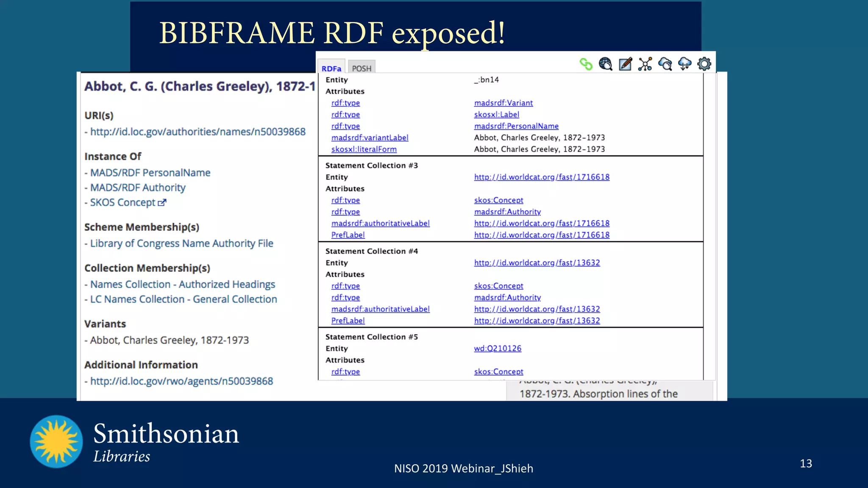
Task: Open the gear settings icon
Action: coord(704,64)
